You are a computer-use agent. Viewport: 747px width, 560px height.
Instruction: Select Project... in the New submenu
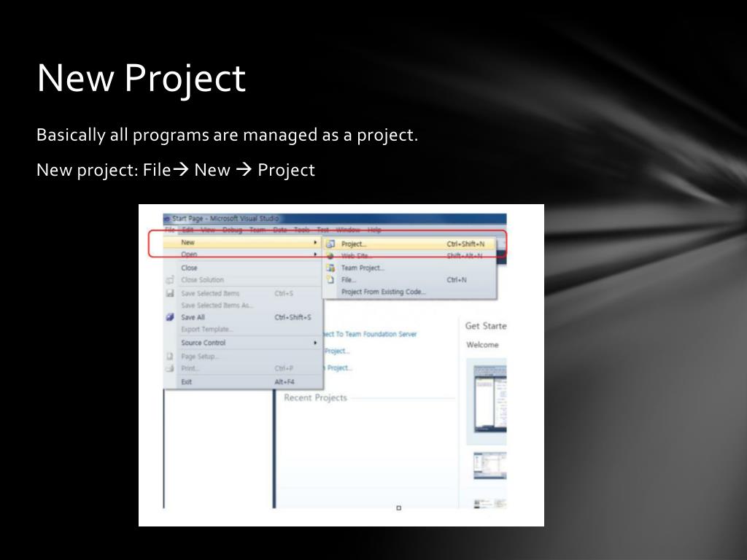[410, 244]
